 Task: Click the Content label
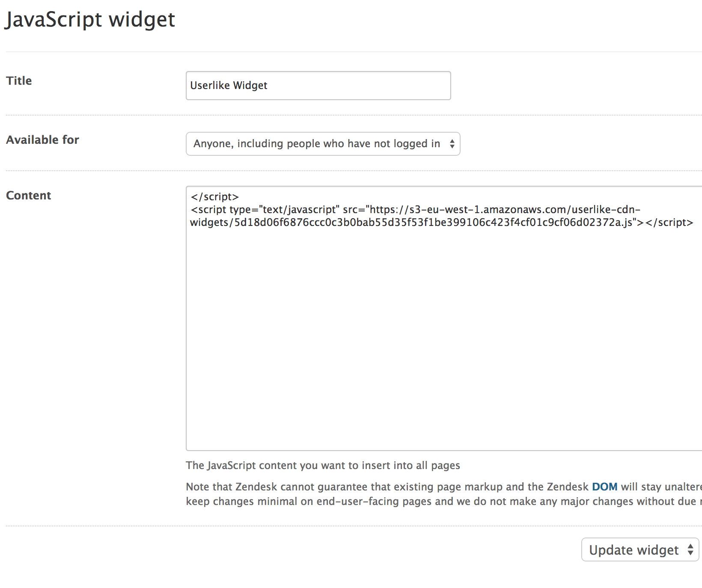point(28,195)
